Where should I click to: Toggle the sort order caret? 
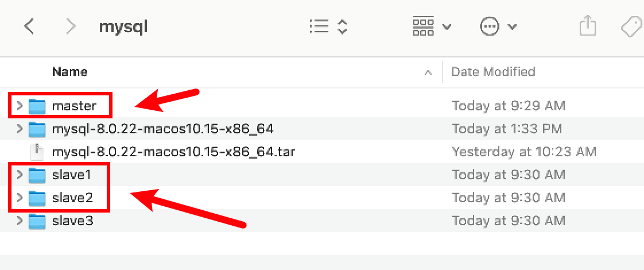(x=428, y=72)
